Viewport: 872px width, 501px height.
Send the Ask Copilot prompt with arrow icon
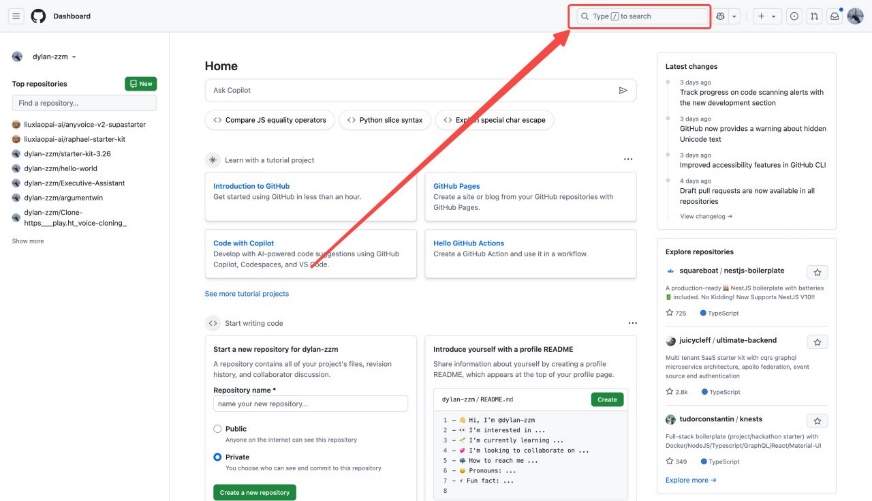click(623, 90)
